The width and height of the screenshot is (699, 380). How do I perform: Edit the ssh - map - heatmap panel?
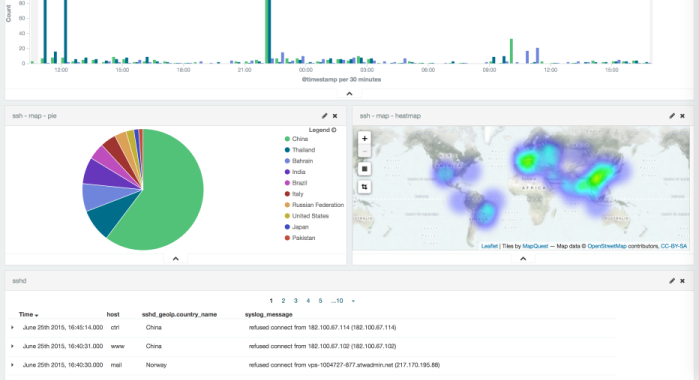pos(672,116)
